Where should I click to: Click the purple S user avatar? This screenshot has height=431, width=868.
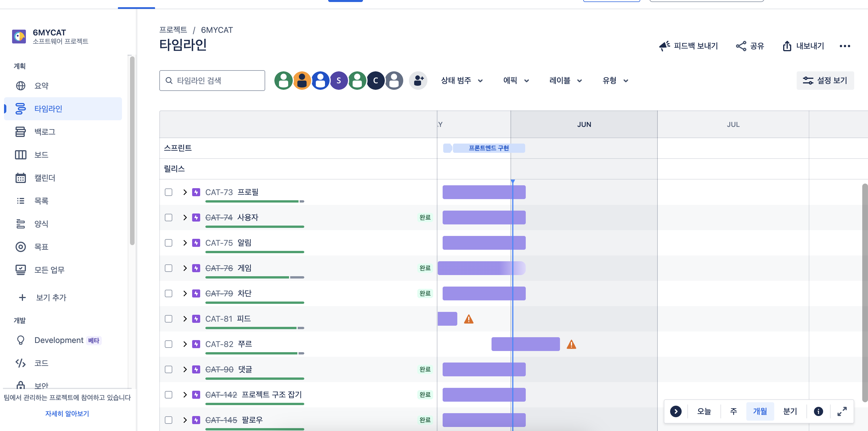(x=339, y=81)
